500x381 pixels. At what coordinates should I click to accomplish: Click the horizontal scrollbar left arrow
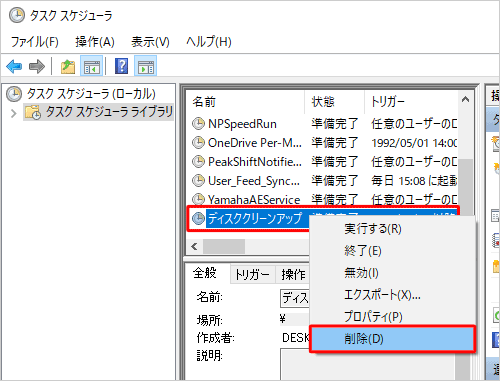pyautogui.click(x=194, y=247)
